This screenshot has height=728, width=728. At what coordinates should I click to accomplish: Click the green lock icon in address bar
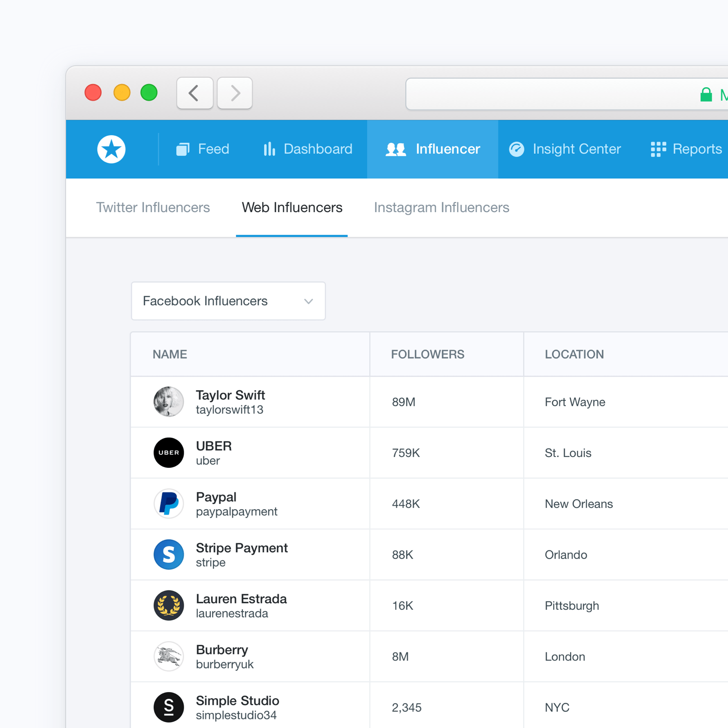click(706, 94)
